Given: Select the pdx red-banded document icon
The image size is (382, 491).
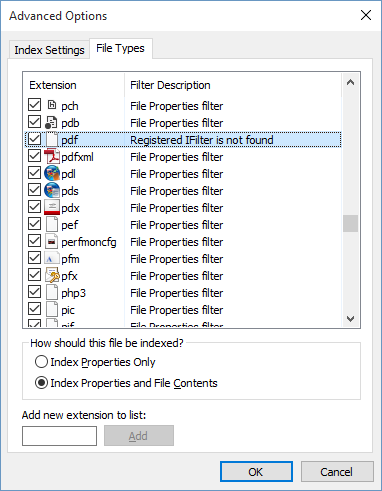Looking at the screenshot, I should coord(52,207).
